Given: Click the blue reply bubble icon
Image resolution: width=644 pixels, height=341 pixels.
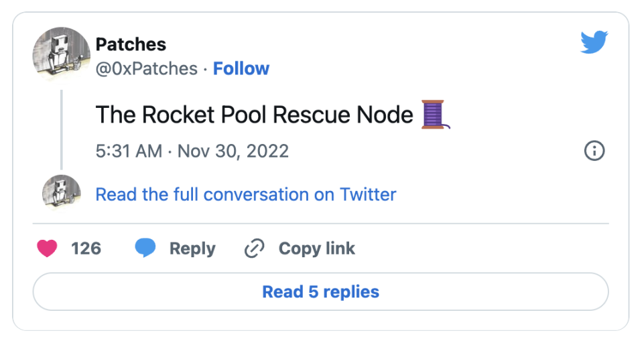Looking at the screenshot, I should 145,249.
